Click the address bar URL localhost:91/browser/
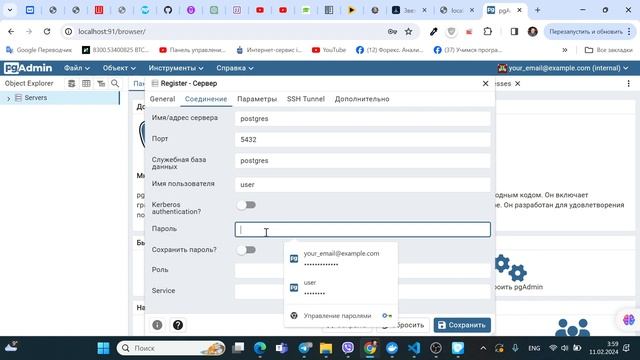Image resolution: width=640 pixels, height=360 pixels. pyautogui.click(x=111, y=31)
